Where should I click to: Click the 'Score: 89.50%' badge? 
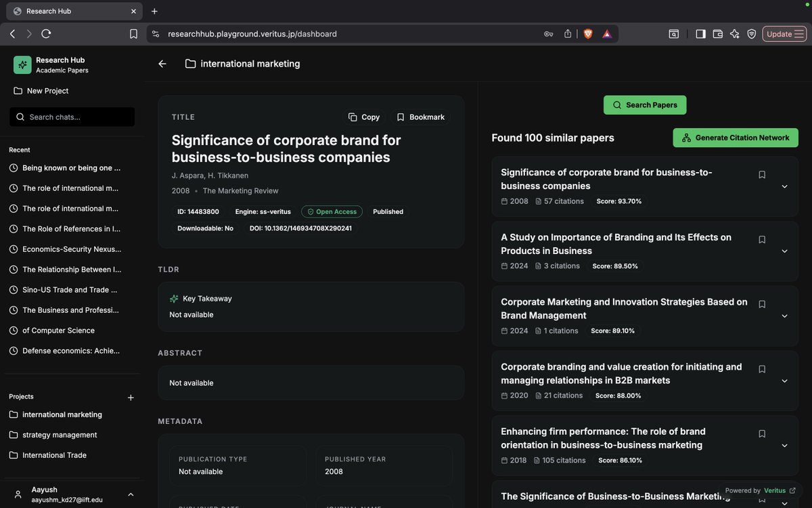[x=615, y=266]
